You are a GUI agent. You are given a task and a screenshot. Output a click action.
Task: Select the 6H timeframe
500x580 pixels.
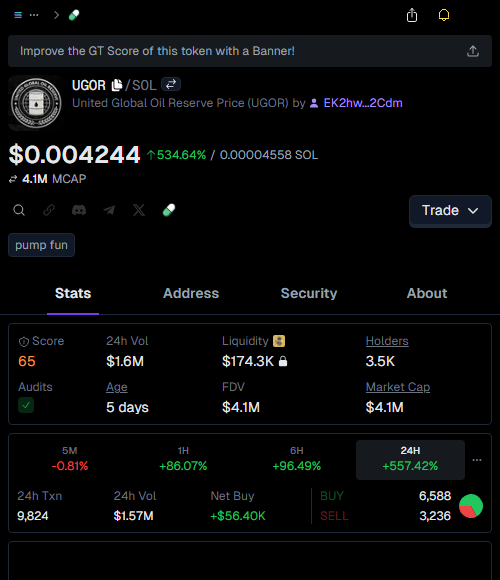coord(297,460)
